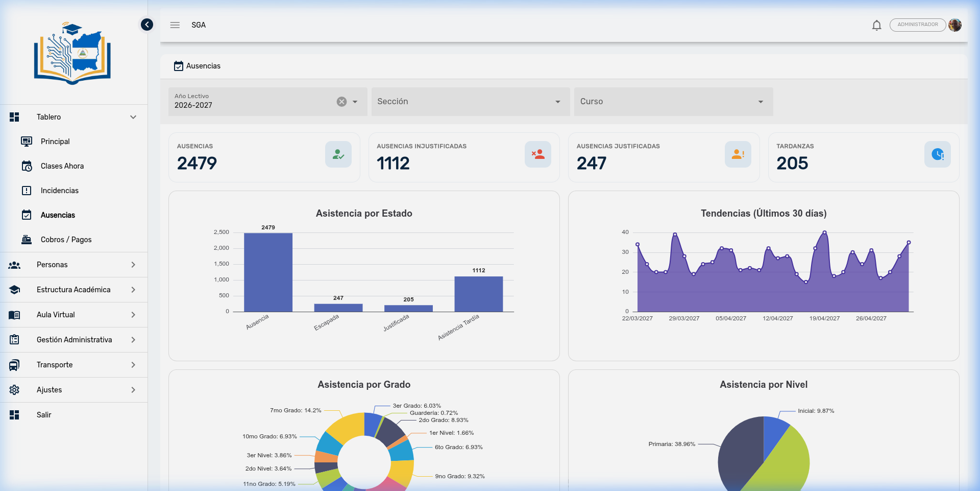Click the justified absences orange icon
Screen dimensions: 980x491
738,154
